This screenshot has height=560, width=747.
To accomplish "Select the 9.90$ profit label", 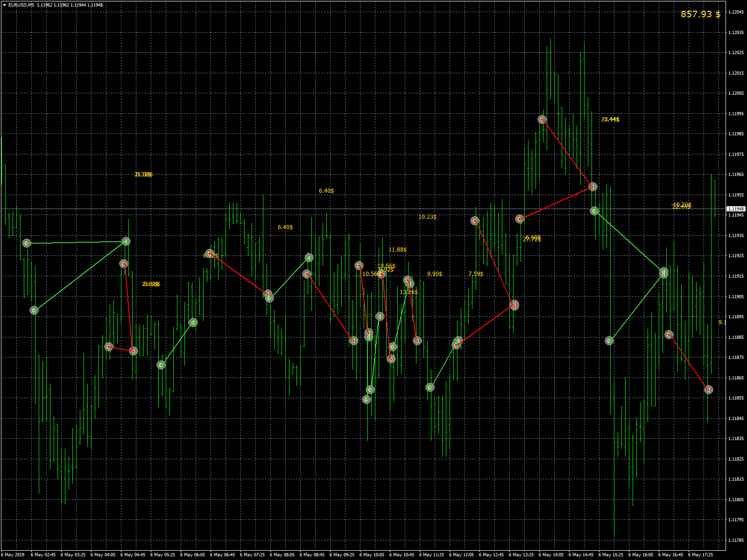I will tap(435, 274).
